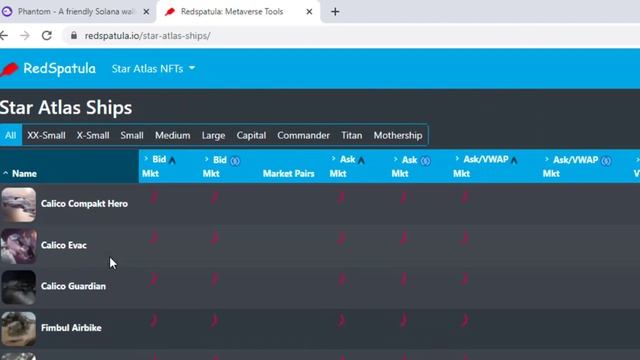This screenshot has width=640, height=360.
Task: Go forward in browser history
Action: 25,36
